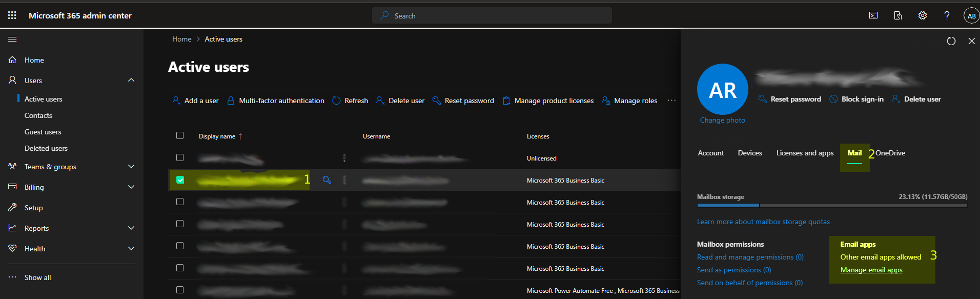Open the app launcher waffle icon
This screenshot has height=299, width=980.
click(x=12, y=15)
